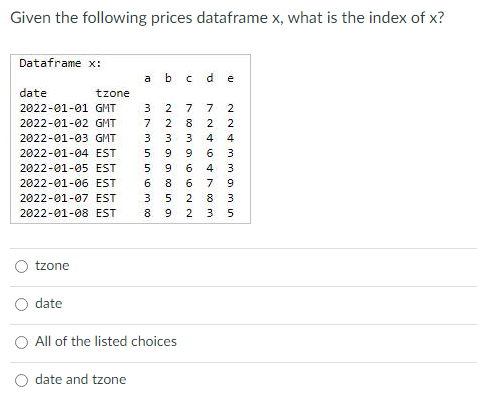Click the GMT value in the 2022-01-03 row
Screen dimensions: 477x398
tap(106, 138)
